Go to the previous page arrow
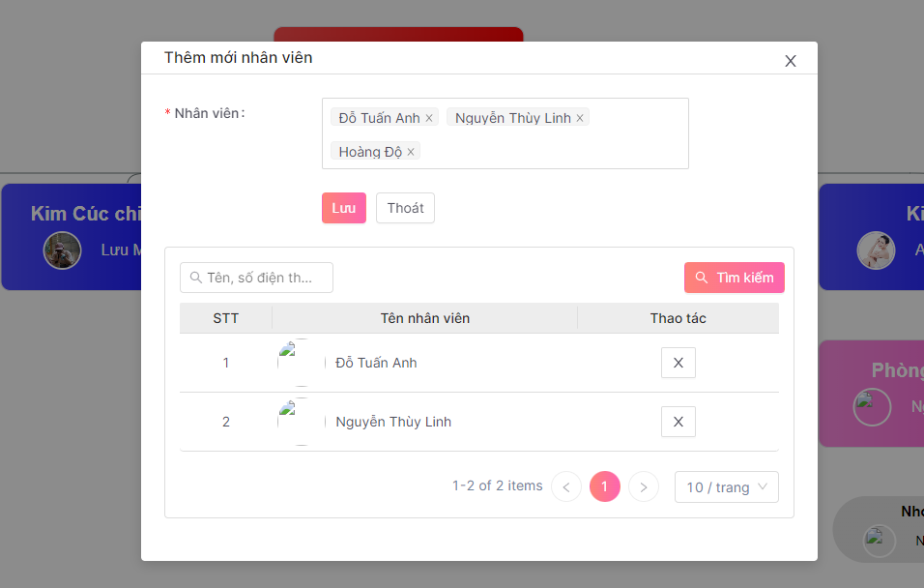The width and height of the screenshot is (924, 588). pos(566,486)
